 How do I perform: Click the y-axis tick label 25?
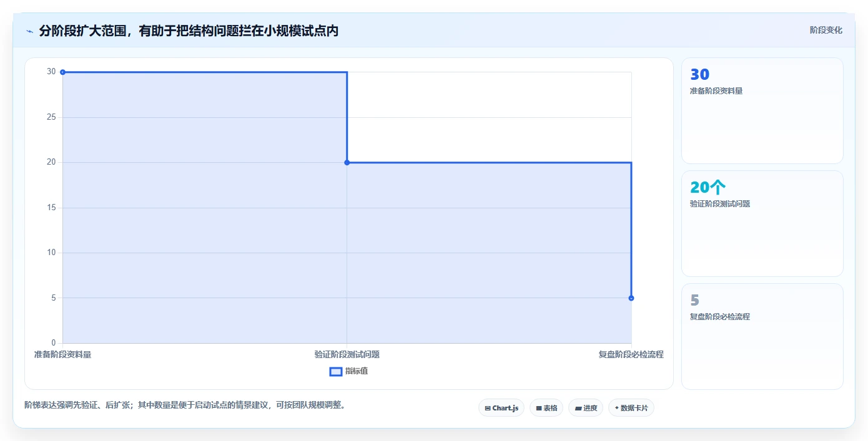tap(51, 117)
